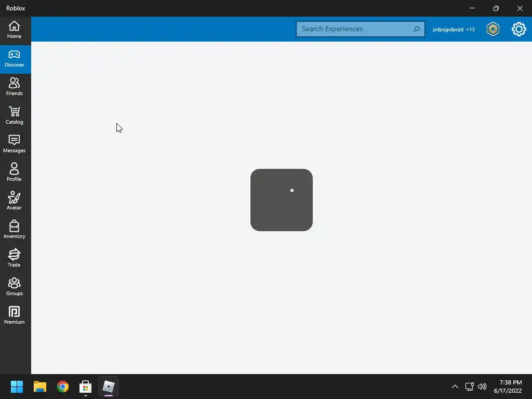Click the Robux hexagon icon
This screenshot has height=399, width=532.
[x=493, y=29]
